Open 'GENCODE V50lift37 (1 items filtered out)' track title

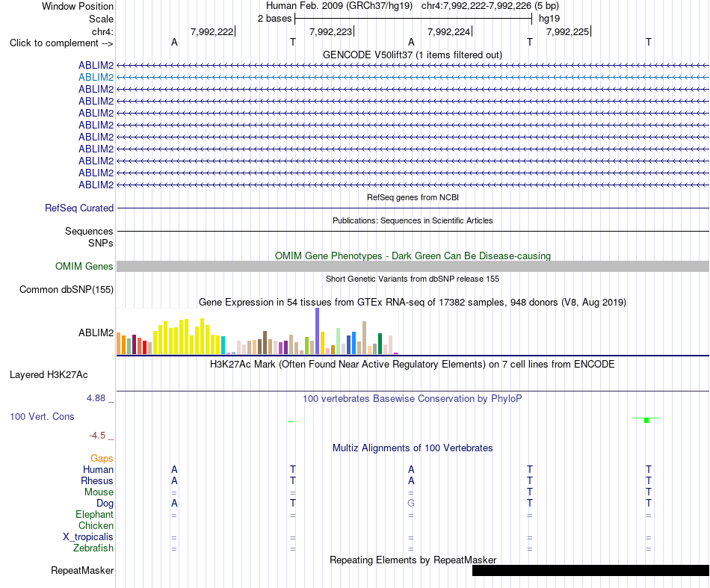click(413, 55)
